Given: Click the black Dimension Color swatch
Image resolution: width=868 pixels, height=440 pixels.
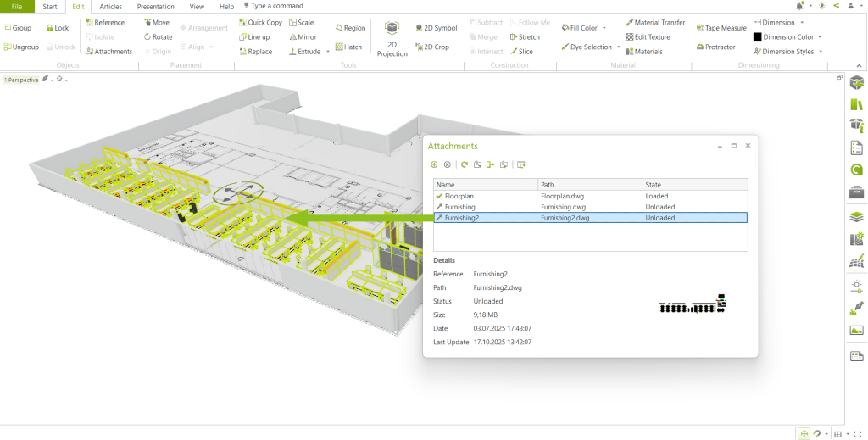Looking at the screenshot, I should pyautogui.click(x=757, y=37).
